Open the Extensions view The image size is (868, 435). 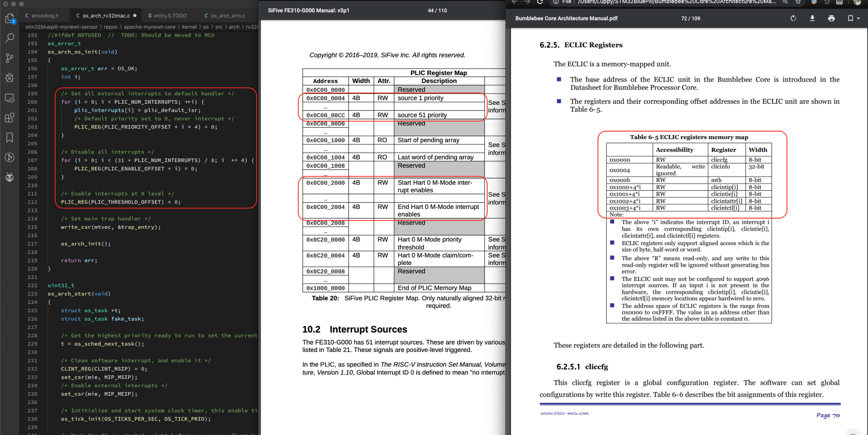[9, 117]
